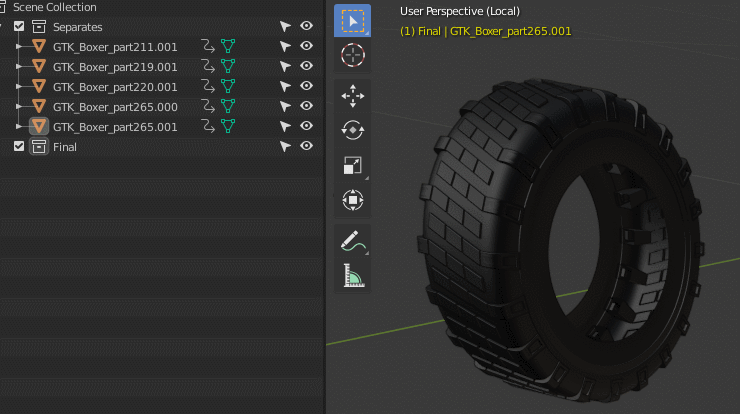Expand GTK_Boxer_part211.001 tree row
The image size is (740, 414).
19,46
